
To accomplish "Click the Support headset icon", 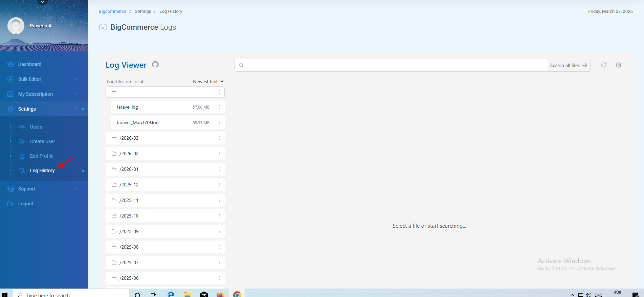I will point(10,189).
